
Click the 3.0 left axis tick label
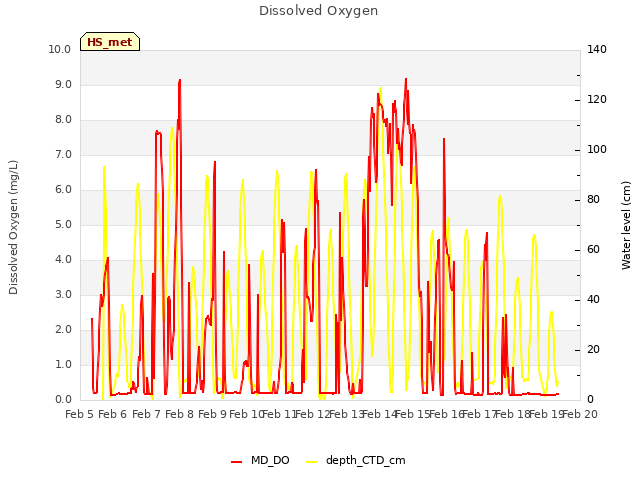point(63,295)
